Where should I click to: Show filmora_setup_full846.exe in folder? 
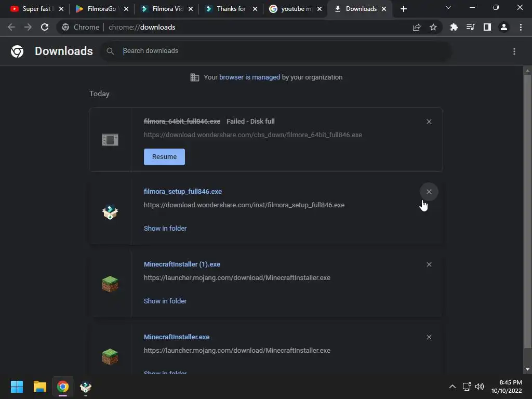[165, 229]
